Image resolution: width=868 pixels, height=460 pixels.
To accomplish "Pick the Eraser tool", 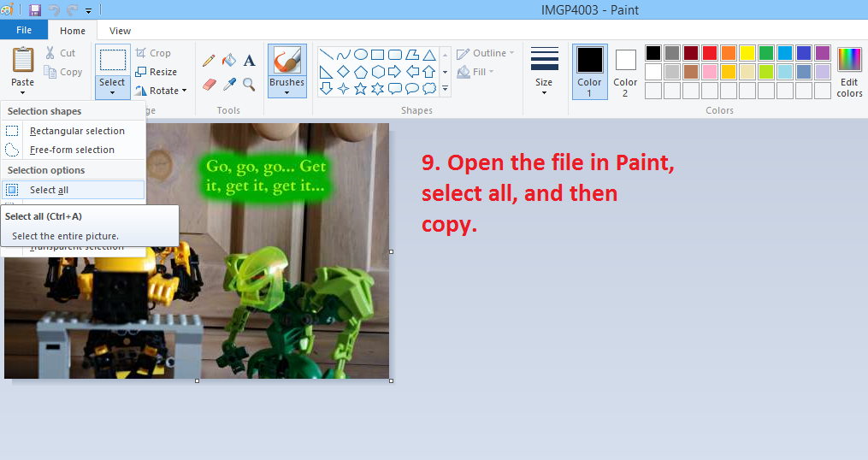I will (209, 84).
